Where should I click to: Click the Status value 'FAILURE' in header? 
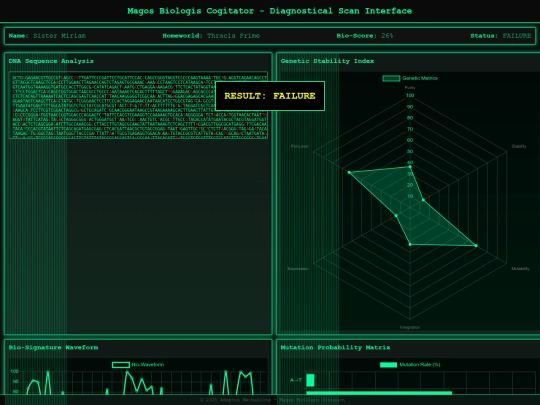pyautogui.click(x=517, y=35)
